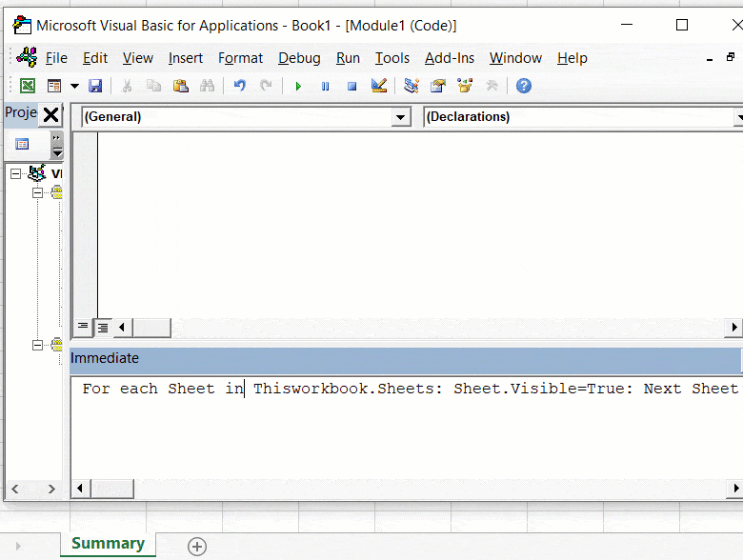The image size is (743, 560).
Task: Click the Find binoculars icon
Action: 207,86
